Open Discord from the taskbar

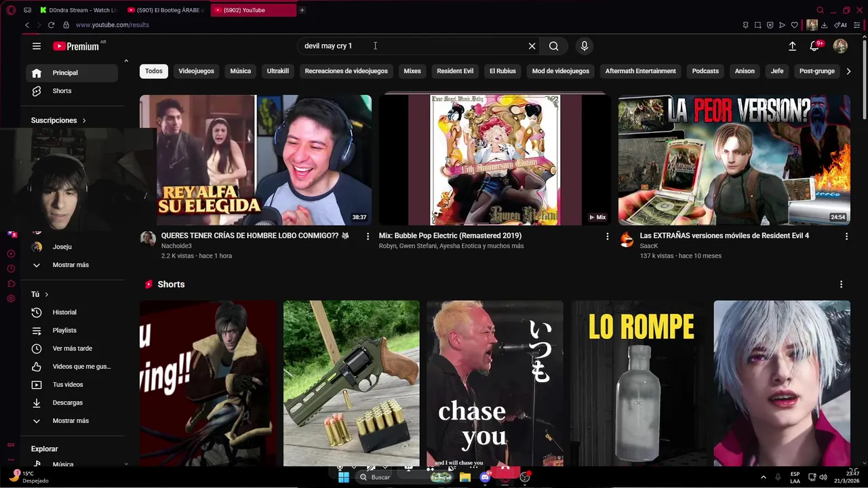485,477
